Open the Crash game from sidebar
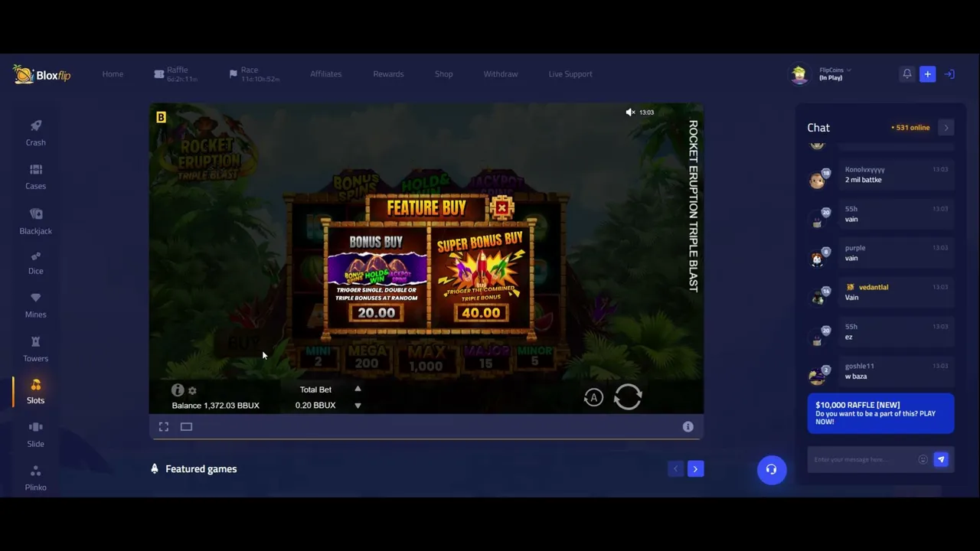 point(35,132)
